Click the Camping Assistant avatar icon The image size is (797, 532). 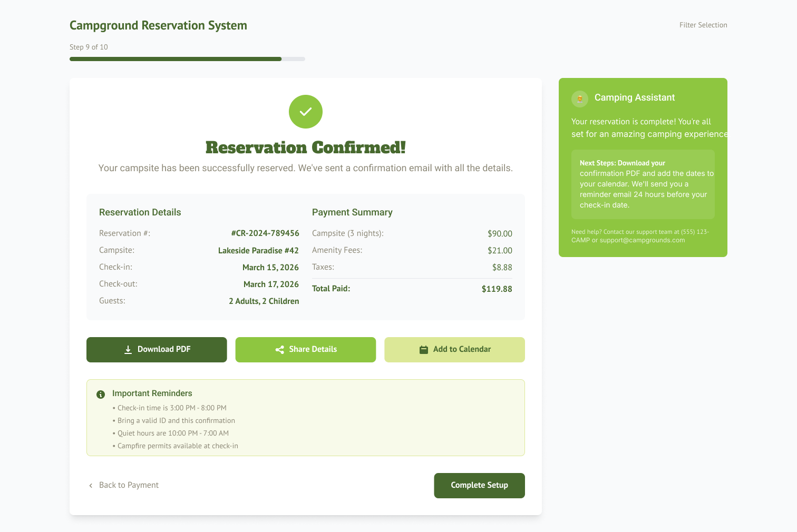click(x=580, y=98)
